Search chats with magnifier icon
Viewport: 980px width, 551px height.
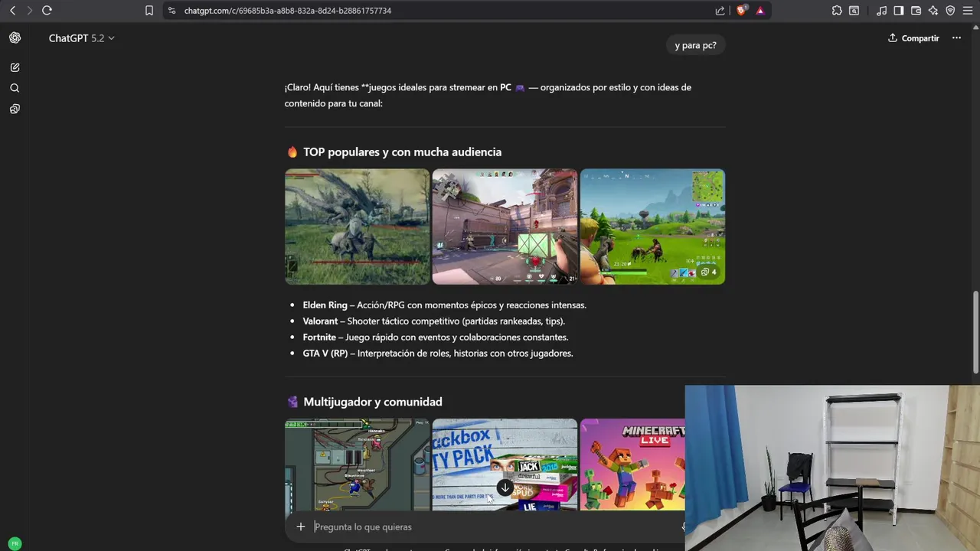click(x=15, y=88)
